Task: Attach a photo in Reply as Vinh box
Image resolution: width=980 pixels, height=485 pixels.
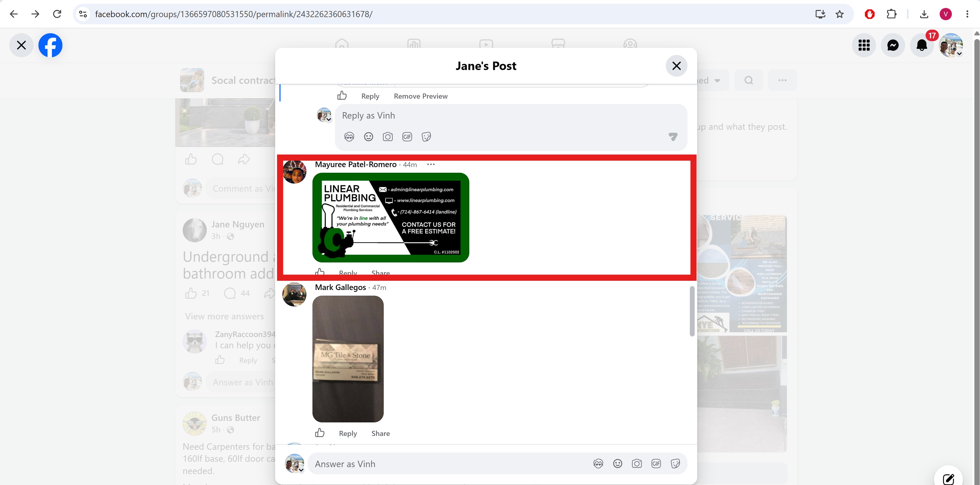Action: coord(388,137)
